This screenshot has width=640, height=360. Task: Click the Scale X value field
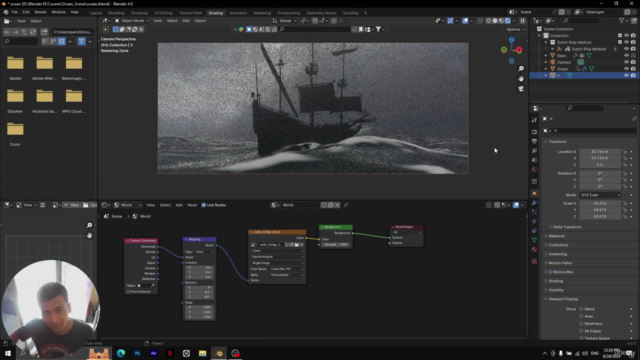point(600,203)
